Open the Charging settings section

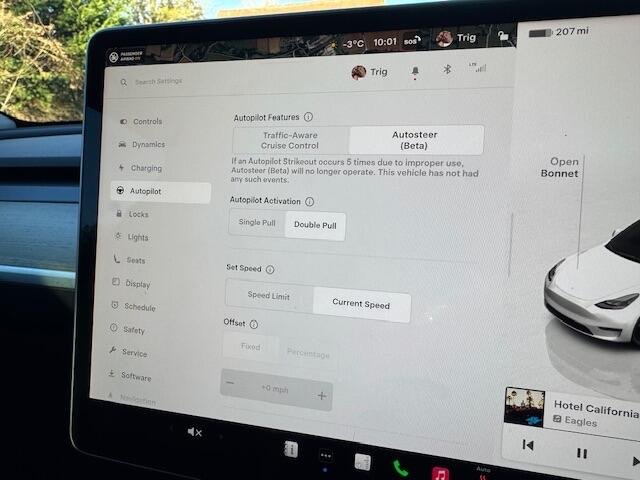(145, 168)
